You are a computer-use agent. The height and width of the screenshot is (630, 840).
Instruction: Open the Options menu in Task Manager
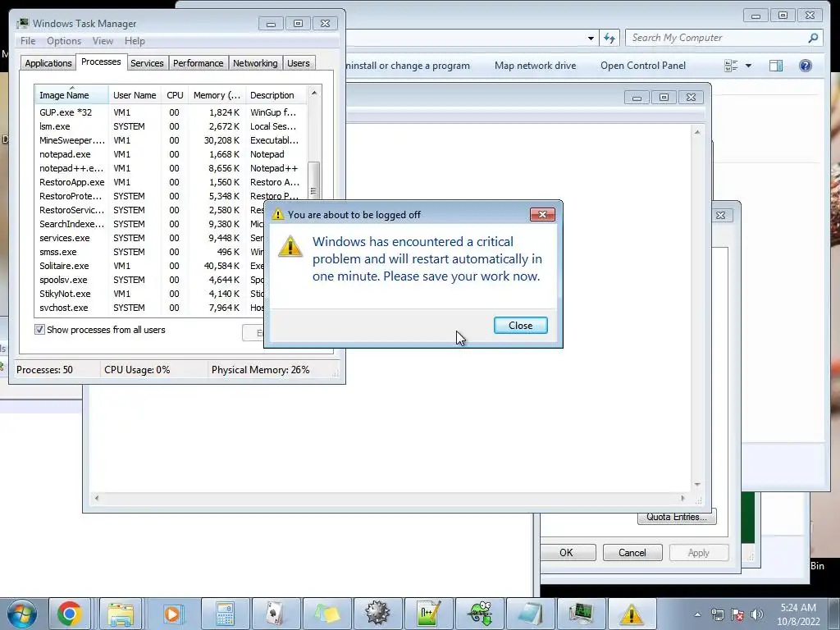(64, 41)
